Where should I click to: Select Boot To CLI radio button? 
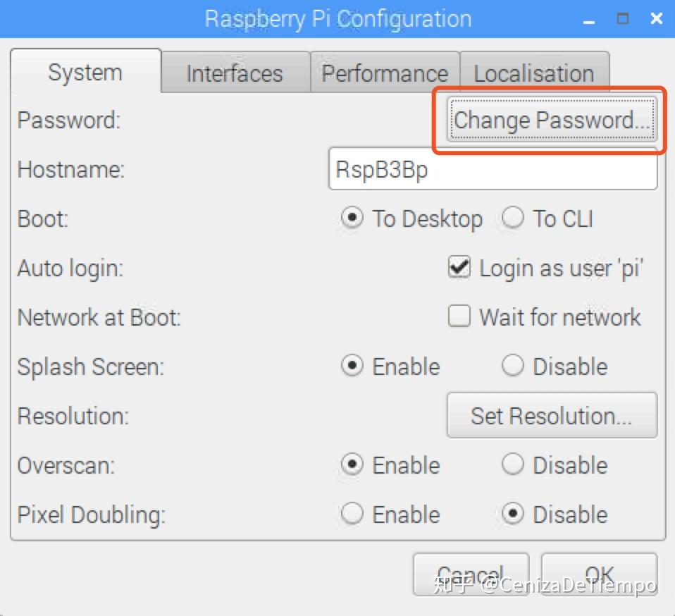click(512, 218)
